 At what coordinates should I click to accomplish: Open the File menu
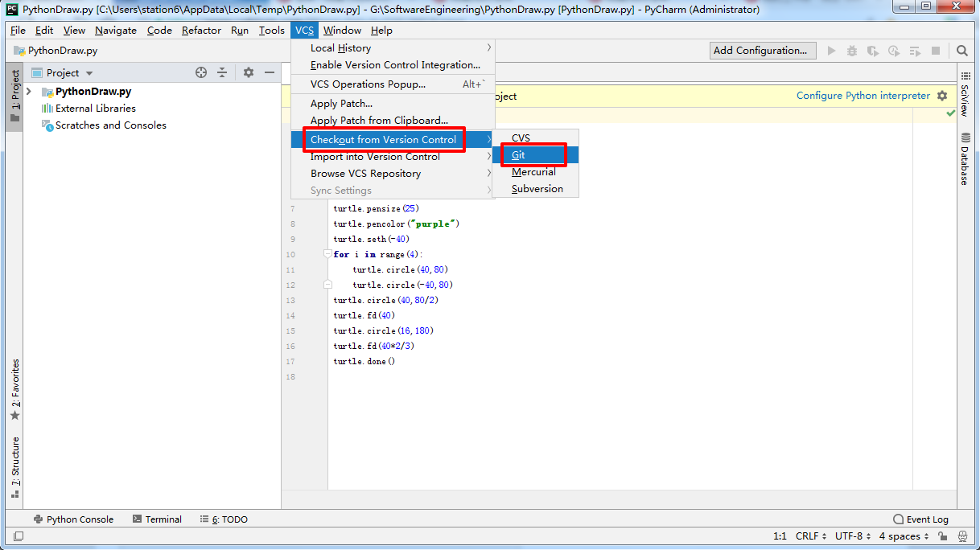[x=18, y=31]
